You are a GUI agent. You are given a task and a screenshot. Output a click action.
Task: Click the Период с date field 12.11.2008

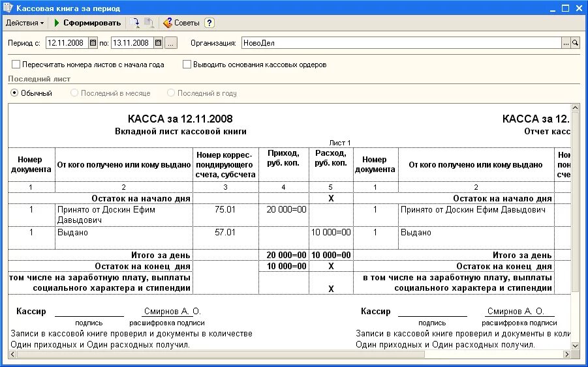coord(67,42)
